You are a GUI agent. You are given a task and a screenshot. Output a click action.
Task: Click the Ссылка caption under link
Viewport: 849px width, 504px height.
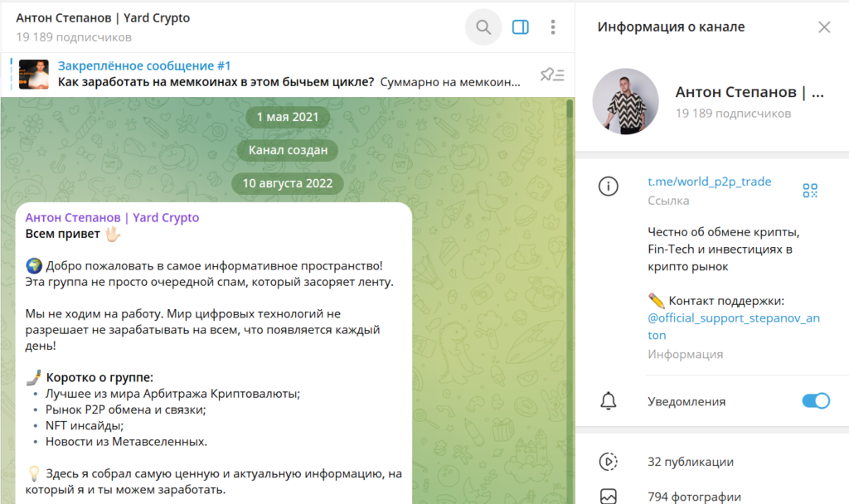(668, 201)
